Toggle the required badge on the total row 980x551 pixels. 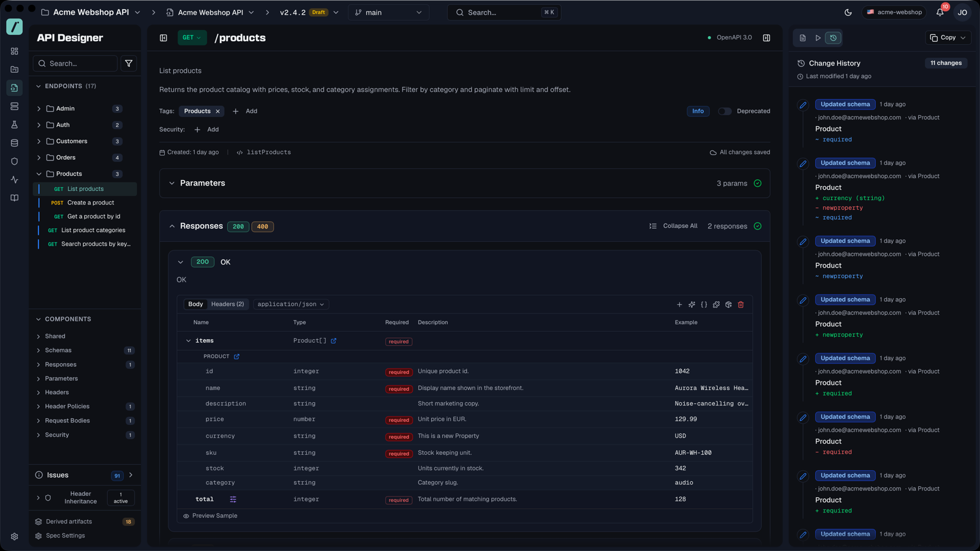tap(398, 500)
